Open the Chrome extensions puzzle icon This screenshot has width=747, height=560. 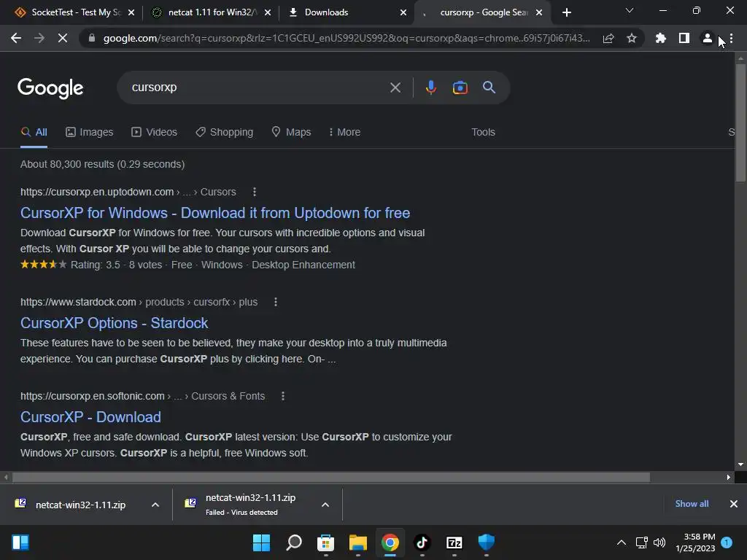[x=661, y=38]
